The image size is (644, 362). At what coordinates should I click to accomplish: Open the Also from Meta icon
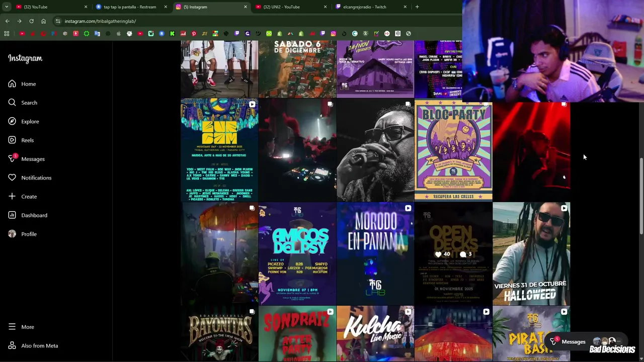click(12, 345)
